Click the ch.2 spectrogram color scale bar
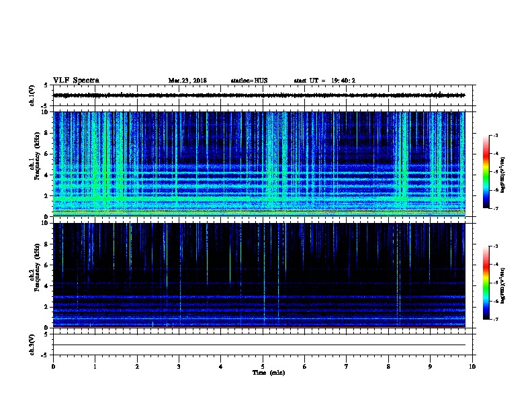The image size is (532, 411). (x=486, y=283)
